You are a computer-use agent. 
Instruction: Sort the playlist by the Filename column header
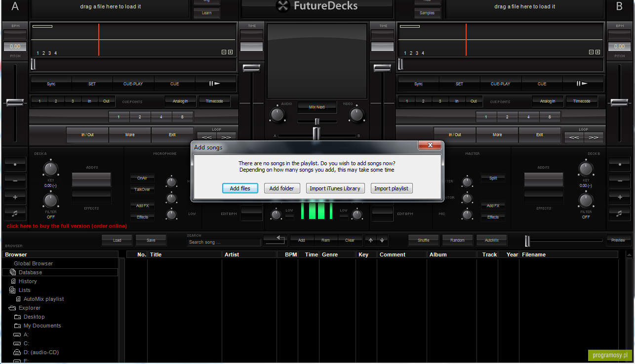569,255
